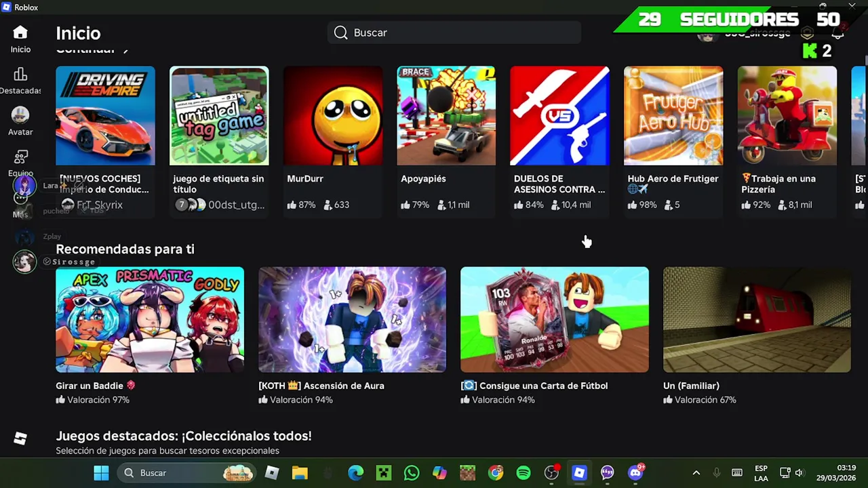Show hidden tray icons chevron
The height and width of the screenshot is (488, 868).
click(696, 473)
